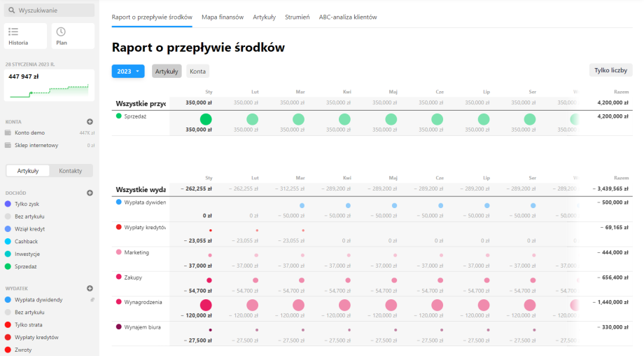Open the Plan clock icon
644x356 pixels.
point(61,32)
